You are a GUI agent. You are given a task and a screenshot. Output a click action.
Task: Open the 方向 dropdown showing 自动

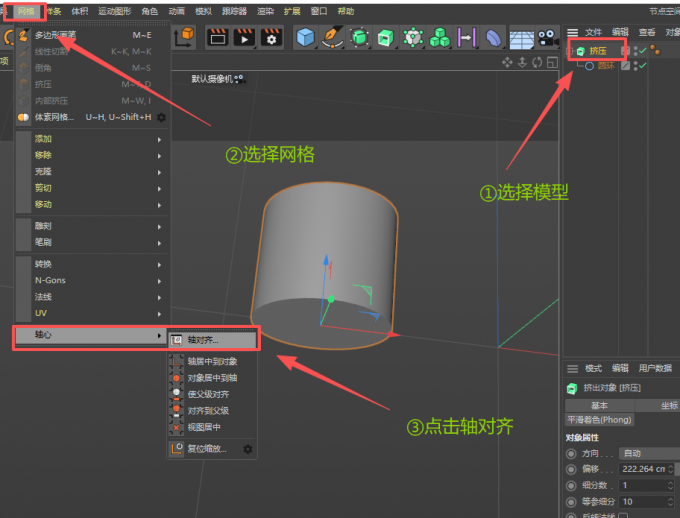(649, 454)
